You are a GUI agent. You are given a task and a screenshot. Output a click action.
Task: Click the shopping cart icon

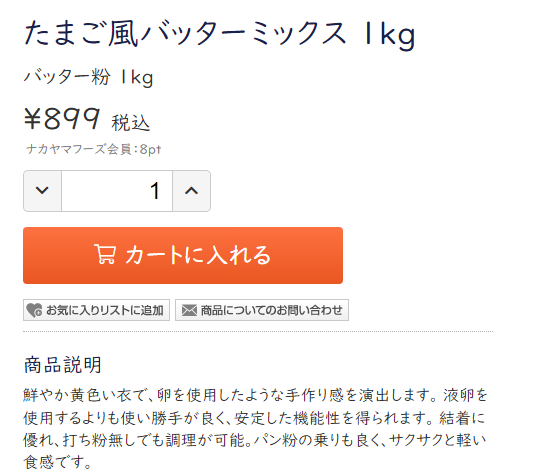tap(105, 255)
